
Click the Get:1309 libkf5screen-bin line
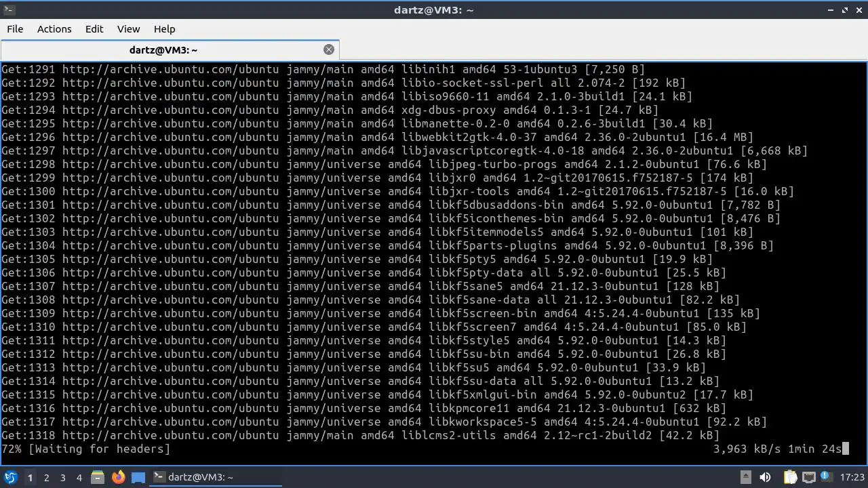point(380,313)
